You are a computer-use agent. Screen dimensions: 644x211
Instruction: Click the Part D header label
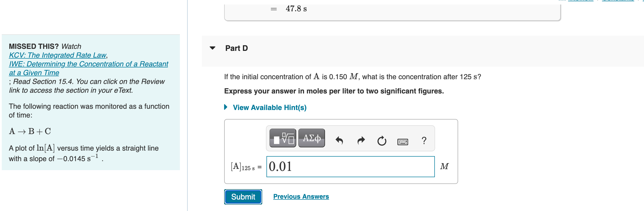[236, 48]
